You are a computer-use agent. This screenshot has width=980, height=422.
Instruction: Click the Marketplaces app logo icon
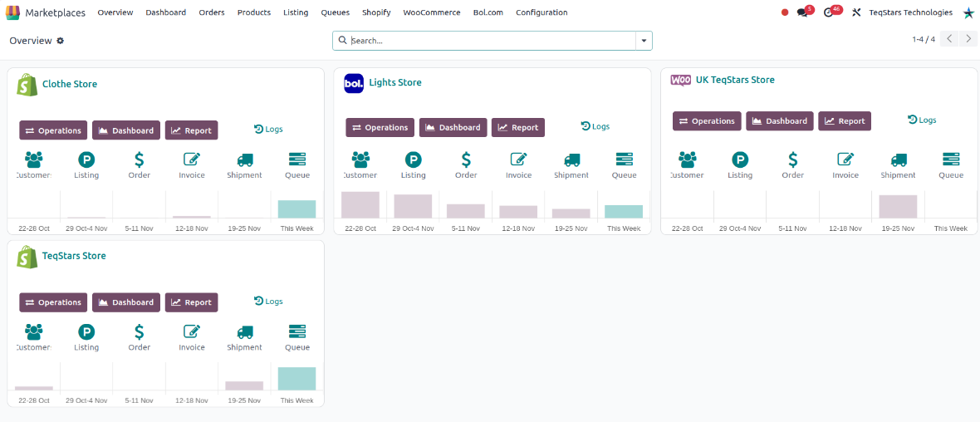(12, 12)
